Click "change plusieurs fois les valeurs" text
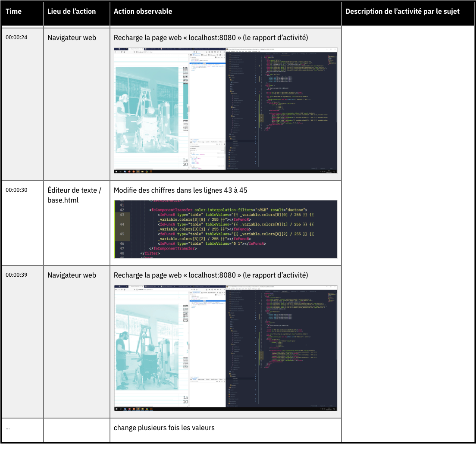Viewport: 476px width, 453px height. coord(164,428)
